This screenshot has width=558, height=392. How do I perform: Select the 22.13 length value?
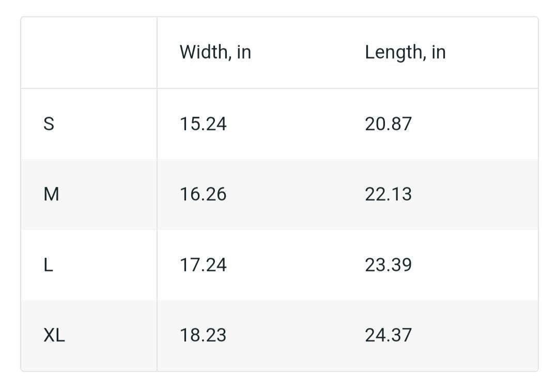388,194
